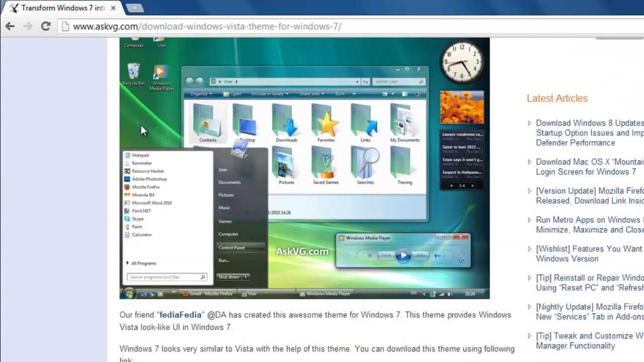The height and width of the screenshot is (362, 644).
Task: Open a new browser tab
Action: 134,8
